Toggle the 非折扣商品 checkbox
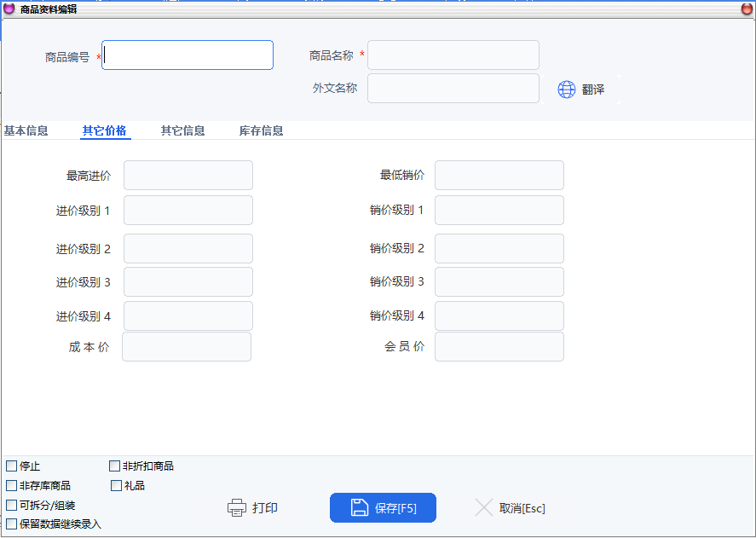This screenshot has width=756, height=538. tap(115, 466)
